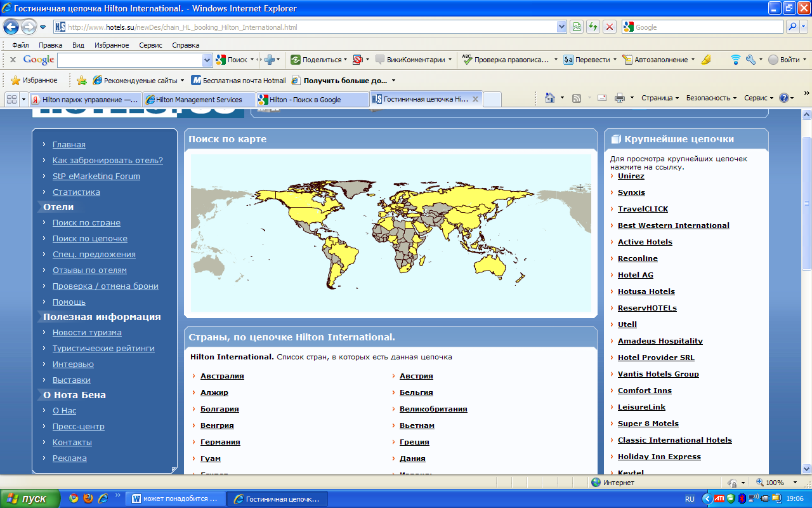
Task: Click the Проверка правописания toolbar button
Action: pyautogui.click(x=506, y=60)
